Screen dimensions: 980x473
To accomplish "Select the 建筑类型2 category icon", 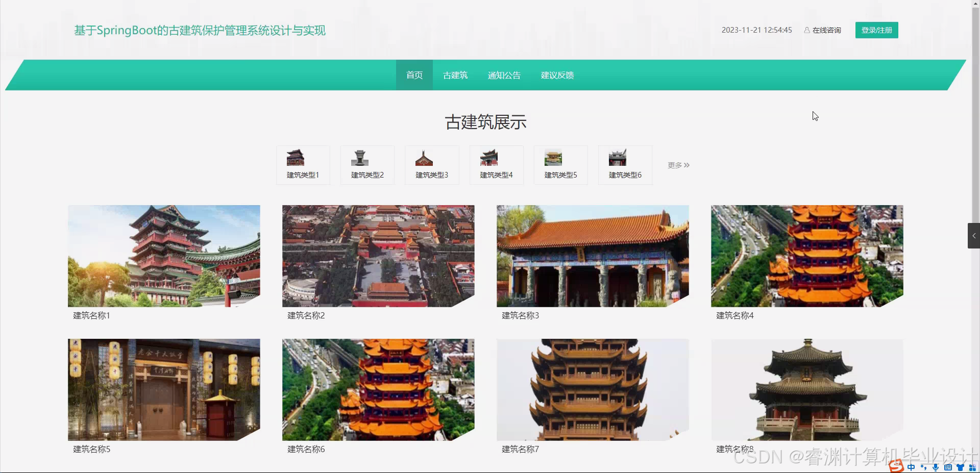I will [x=359, y=158].
